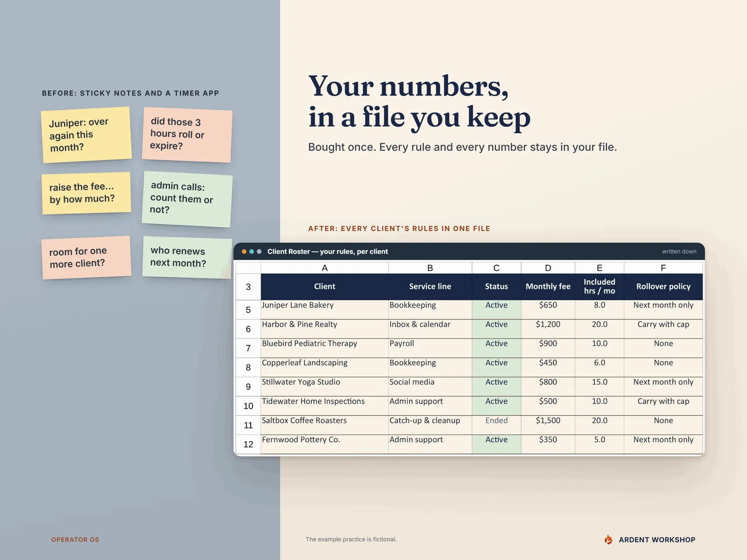Screen dimensions: 747x560
Task: Click the Ardent Workshop flame logo icon
Action: [608, 539]
